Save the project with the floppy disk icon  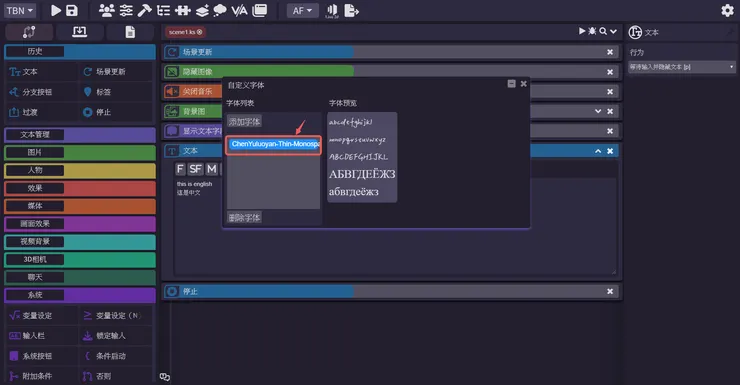(x=71, y=10)
